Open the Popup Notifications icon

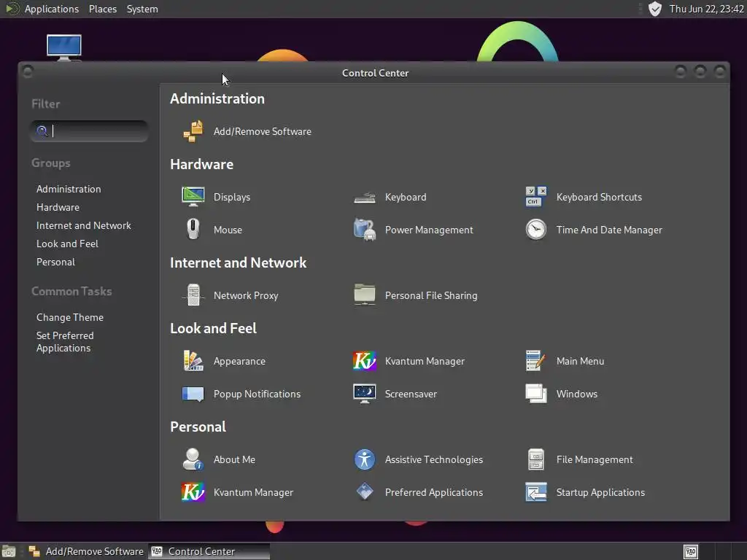coord(193,394)
